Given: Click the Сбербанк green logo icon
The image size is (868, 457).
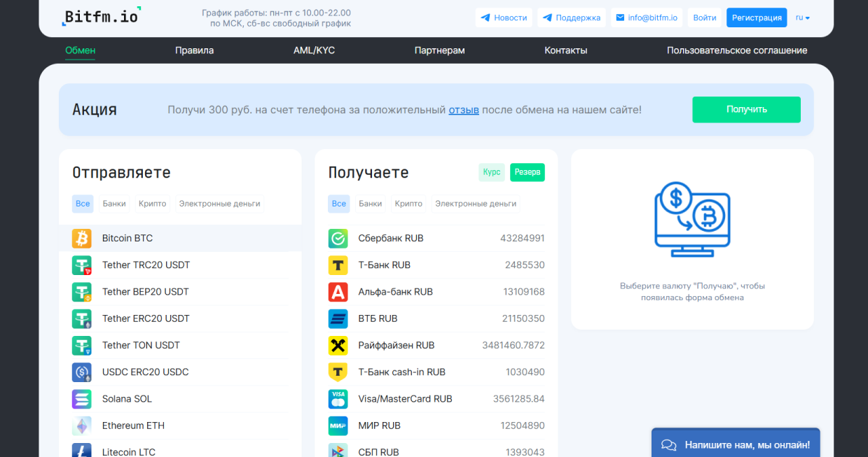Looking at the screenshot, I should coord(338,239).
